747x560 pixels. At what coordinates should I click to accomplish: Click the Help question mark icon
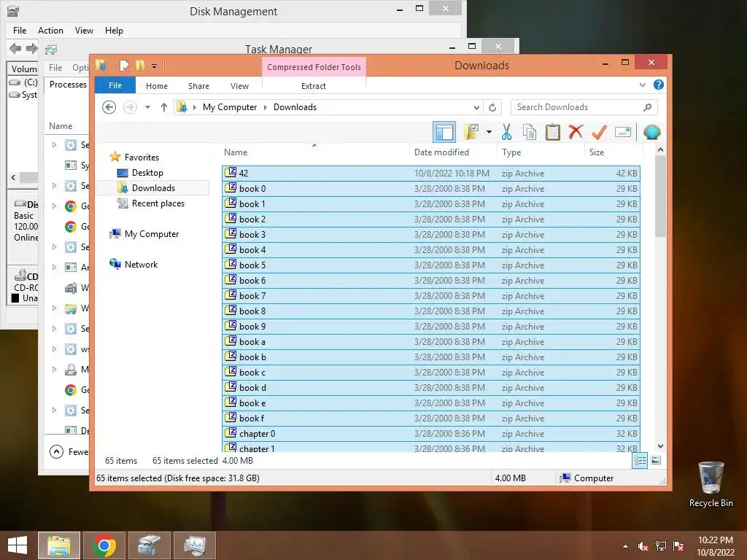pyautogui.click(x=659, y=85)
